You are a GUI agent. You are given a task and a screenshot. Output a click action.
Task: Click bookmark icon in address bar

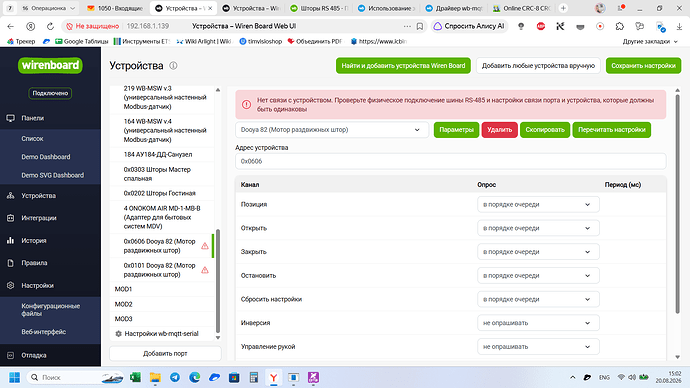[x=420, y=26]
